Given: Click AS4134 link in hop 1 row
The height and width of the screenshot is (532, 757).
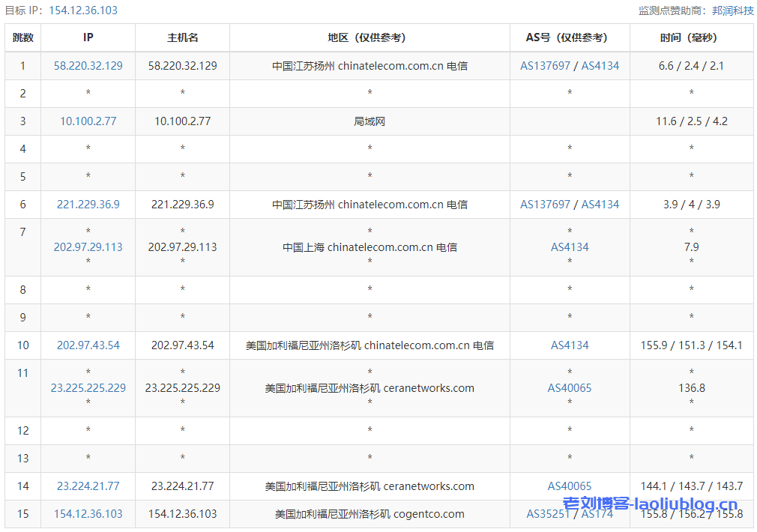Looking at the screenshot, I should 600,66.
